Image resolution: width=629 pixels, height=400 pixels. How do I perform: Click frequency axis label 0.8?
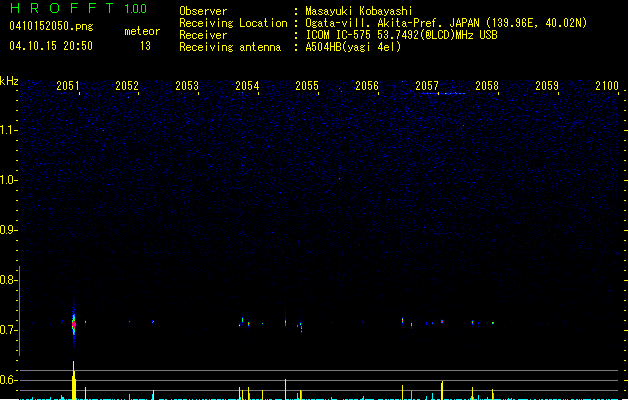pos(8,280)
